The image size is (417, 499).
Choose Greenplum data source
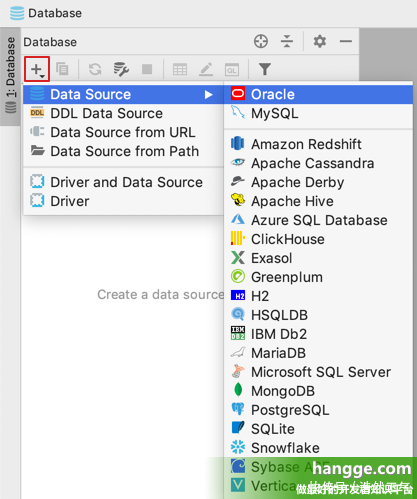click(x=318, y=277)
